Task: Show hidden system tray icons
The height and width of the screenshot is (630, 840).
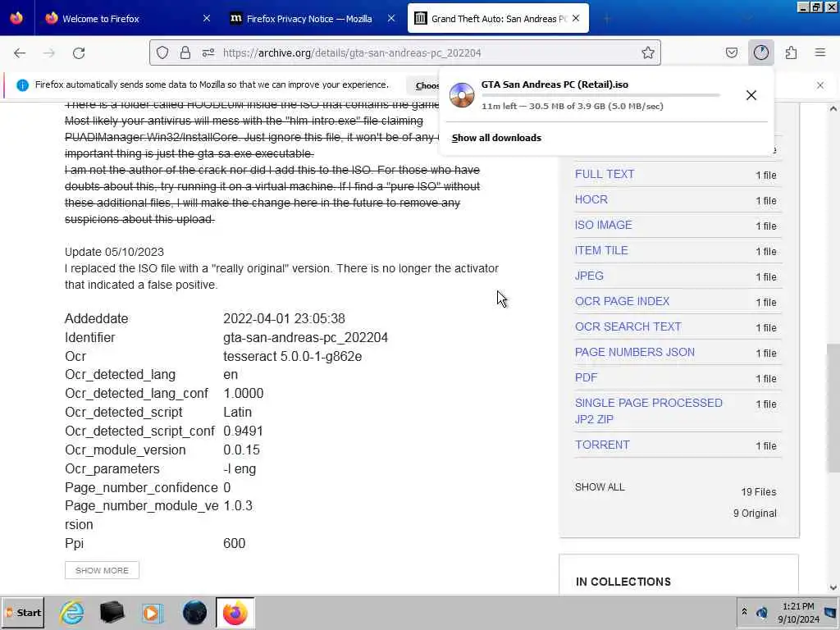Action: pyautogui.click(x=744, y=612)
